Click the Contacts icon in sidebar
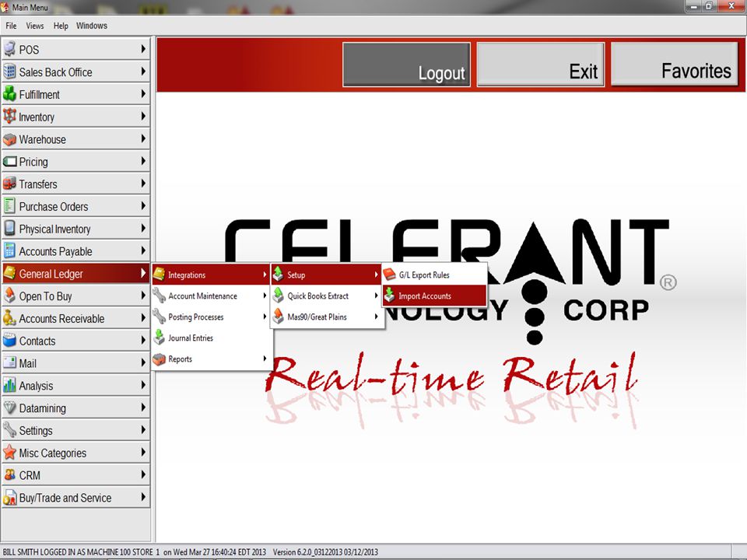The image size is (747, 560). [9, 341]
